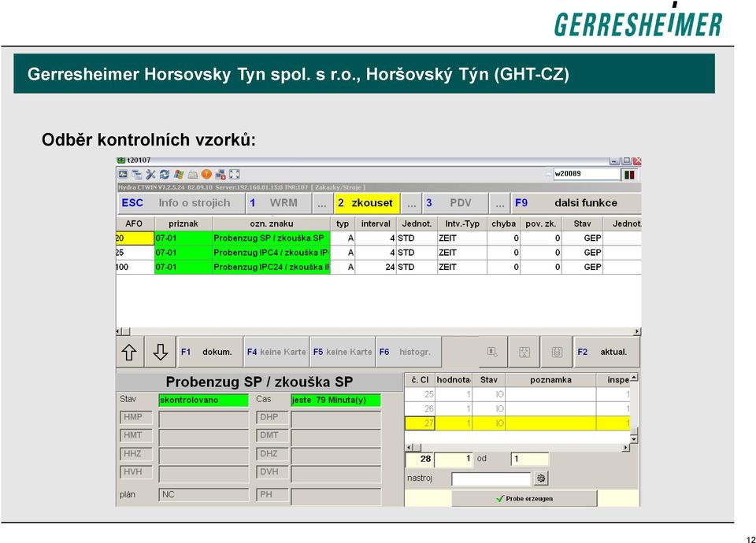Click the sample number field showing 28
This screenshot has width=756, height=543.
[x=420, y=459]
